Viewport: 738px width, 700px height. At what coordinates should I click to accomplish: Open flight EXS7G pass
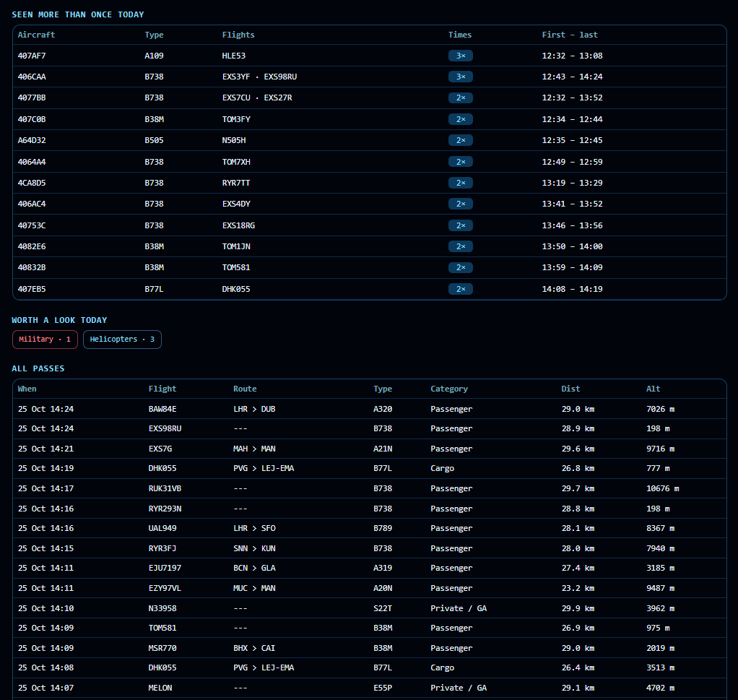pos(370,449)
